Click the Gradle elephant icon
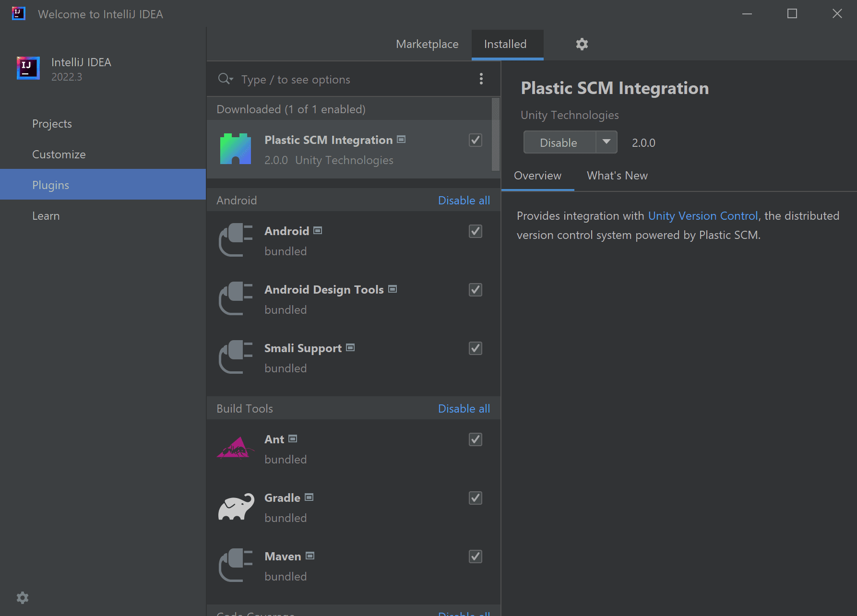 [236, 507]
